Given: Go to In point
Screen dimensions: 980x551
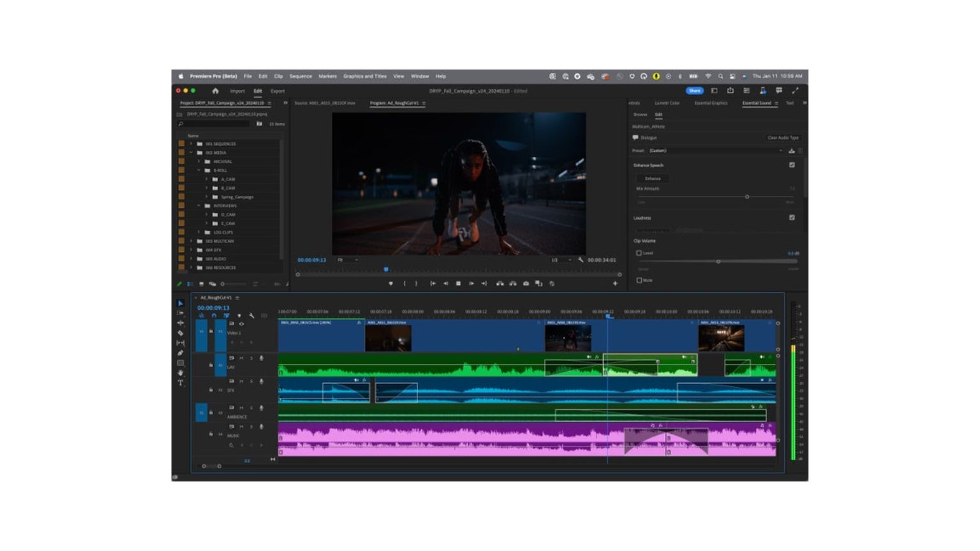Looking at the screenshot, I should (x=433, y=283).
